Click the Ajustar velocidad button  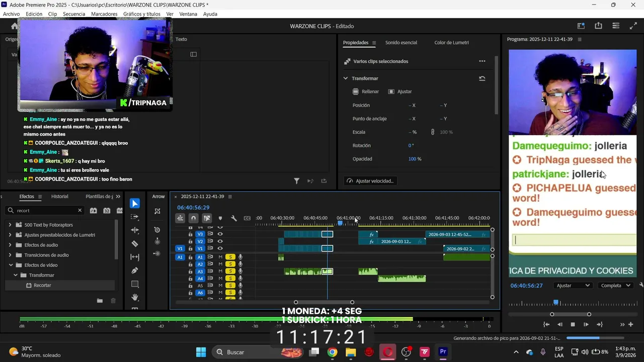pos(370,181)
